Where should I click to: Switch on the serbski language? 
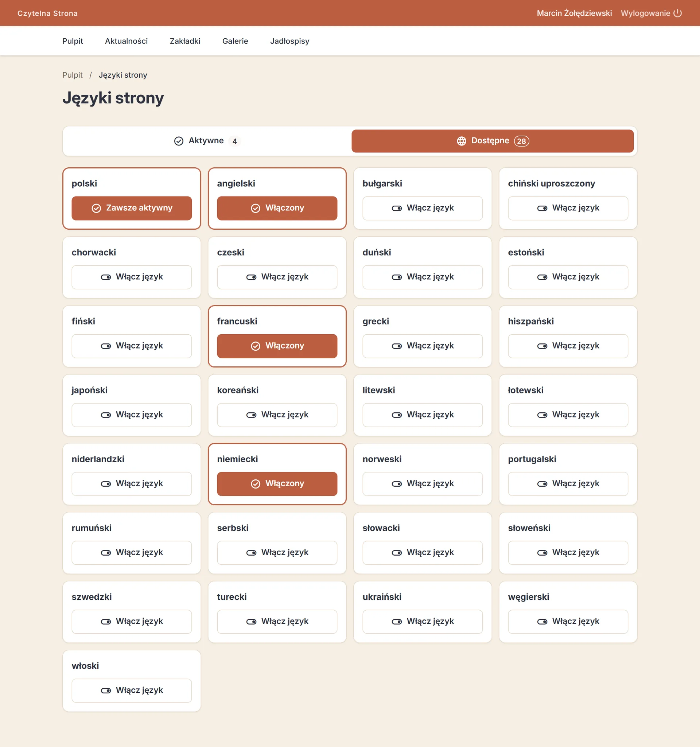click(277, 552)
